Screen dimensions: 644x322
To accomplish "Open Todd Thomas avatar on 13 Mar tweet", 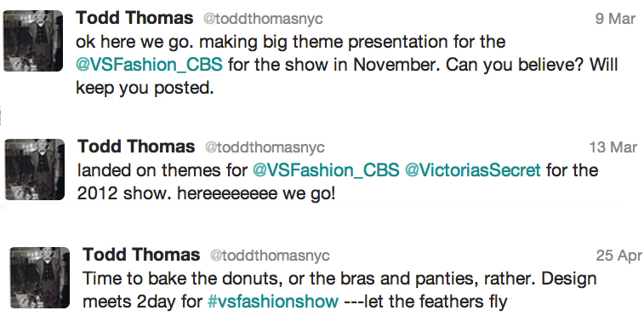I will (35, 170).
